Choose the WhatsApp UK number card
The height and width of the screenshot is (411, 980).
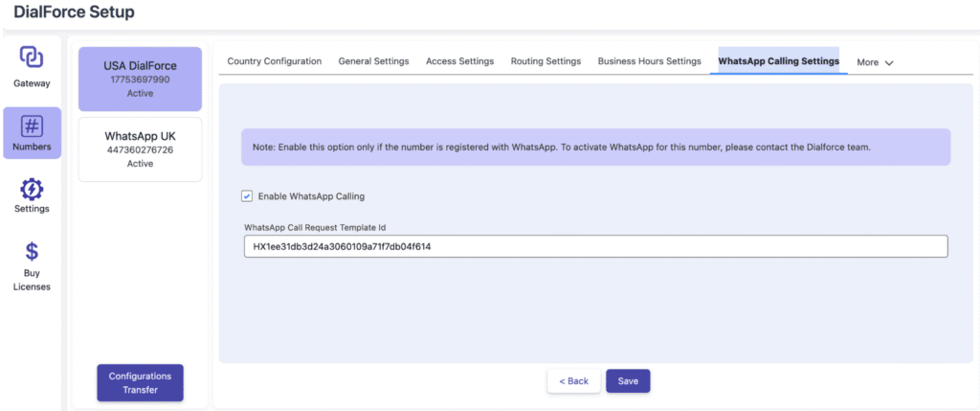click(140, 149)
